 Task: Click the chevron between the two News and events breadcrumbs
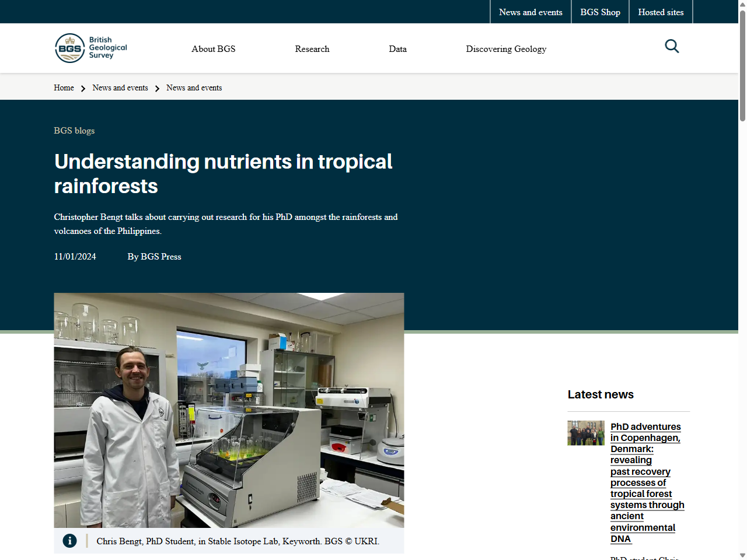click(157, 88)
